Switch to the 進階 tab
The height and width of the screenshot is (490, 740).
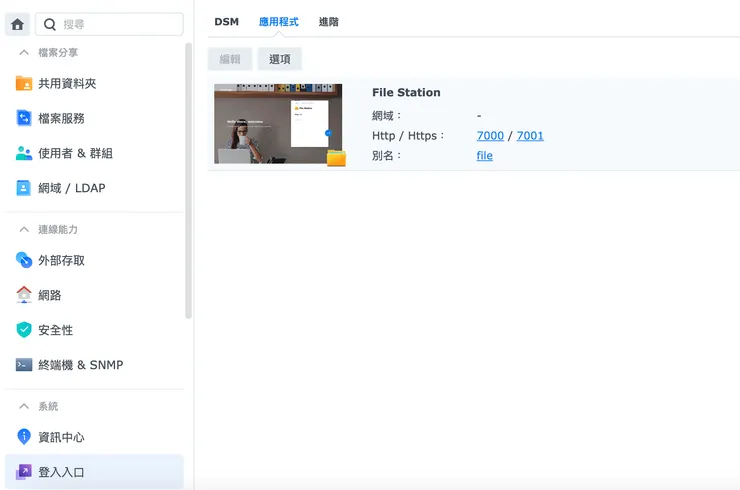coord(328,22)
